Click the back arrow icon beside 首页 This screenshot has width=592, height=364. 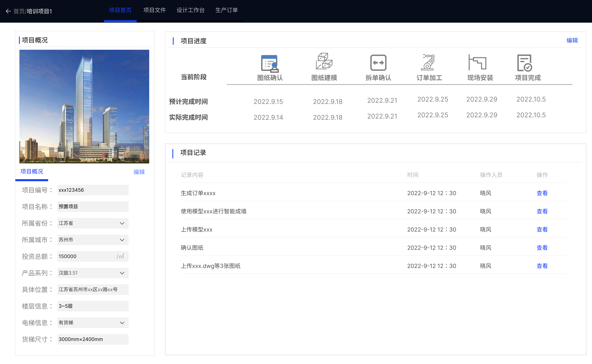tap(8, 11)
